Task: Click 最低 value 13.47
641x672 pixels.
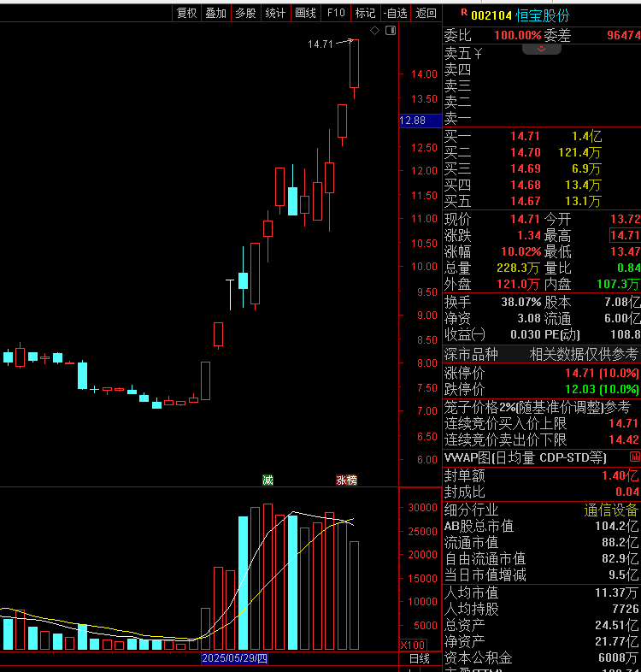Action: (x=625, y=251)
